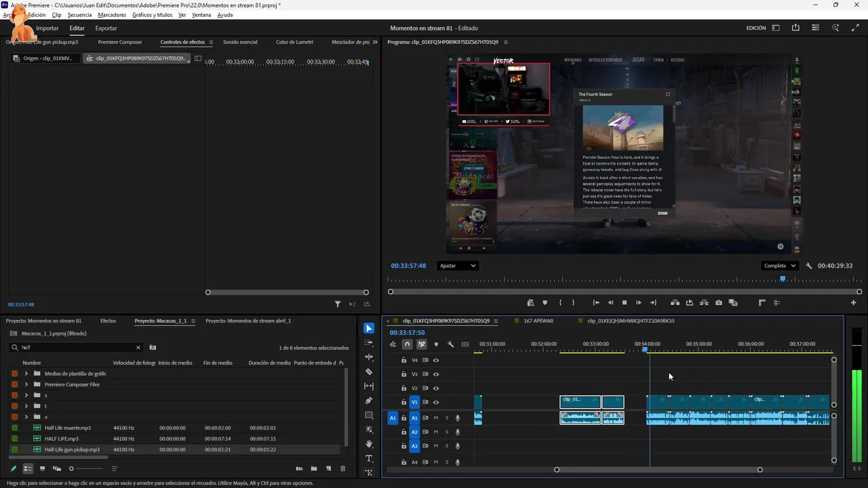Image resolution: width=868 pixels, height=488 pixels.
Task: Select the Rectangle tool
Action: pyautogui.click(x=369, y=415)
